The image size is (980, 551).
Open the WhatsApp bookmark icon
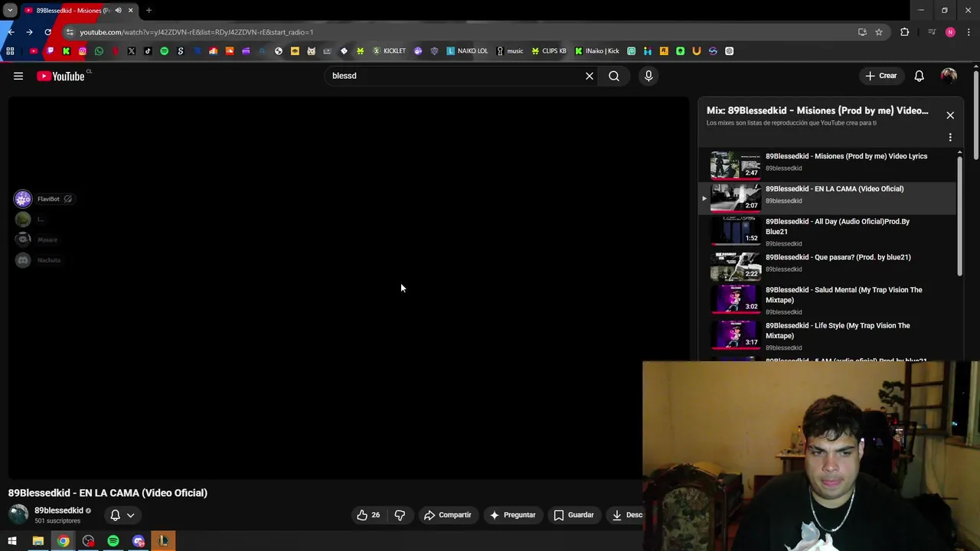coord(99,51)
